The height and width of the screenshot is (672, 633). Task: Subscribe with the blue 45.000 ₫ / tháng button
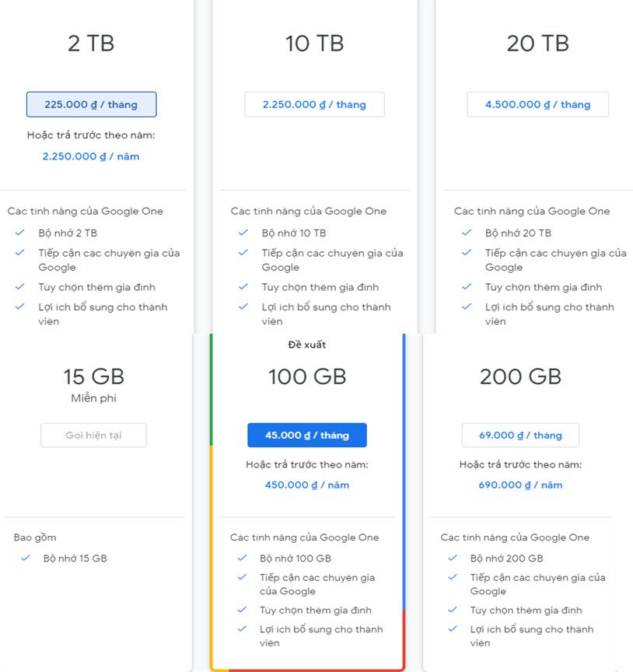[307, 436]
